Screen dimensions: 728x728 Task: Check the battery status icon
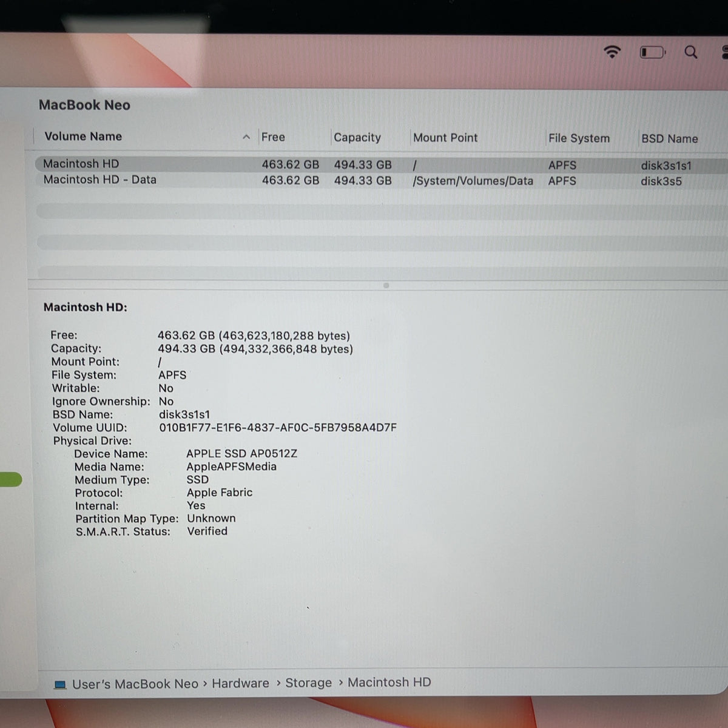[x=653, y=53]
